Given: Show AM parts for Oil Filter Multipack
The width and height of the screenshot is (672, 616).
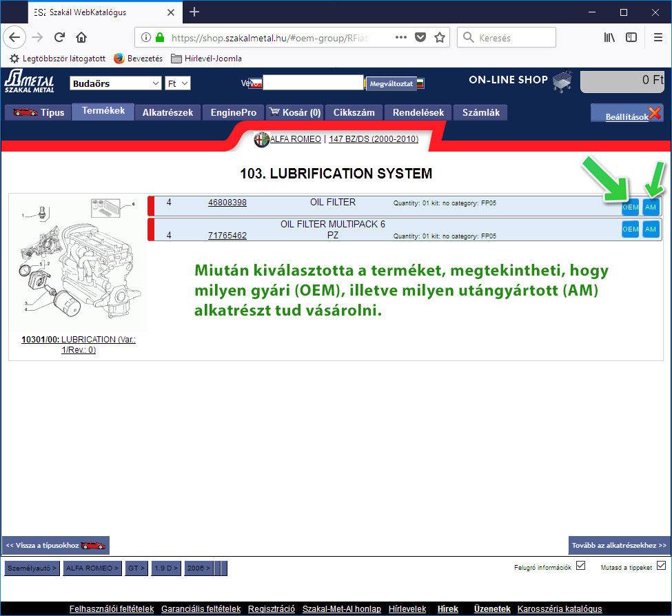Looking at the screenshot, I should (651, 229).
